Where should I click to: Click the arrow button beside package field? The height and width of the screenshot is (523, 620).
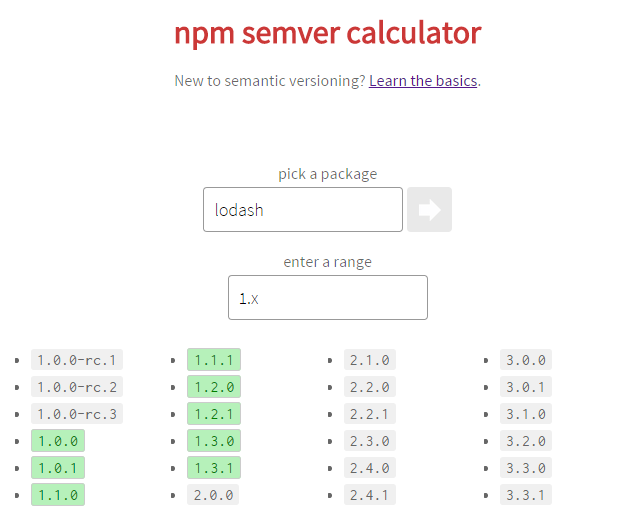[429, 210]
